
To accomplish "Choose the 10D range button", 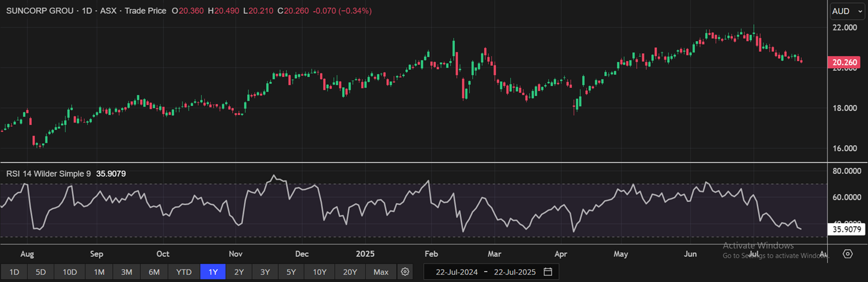I will click(x=70, y=272).
